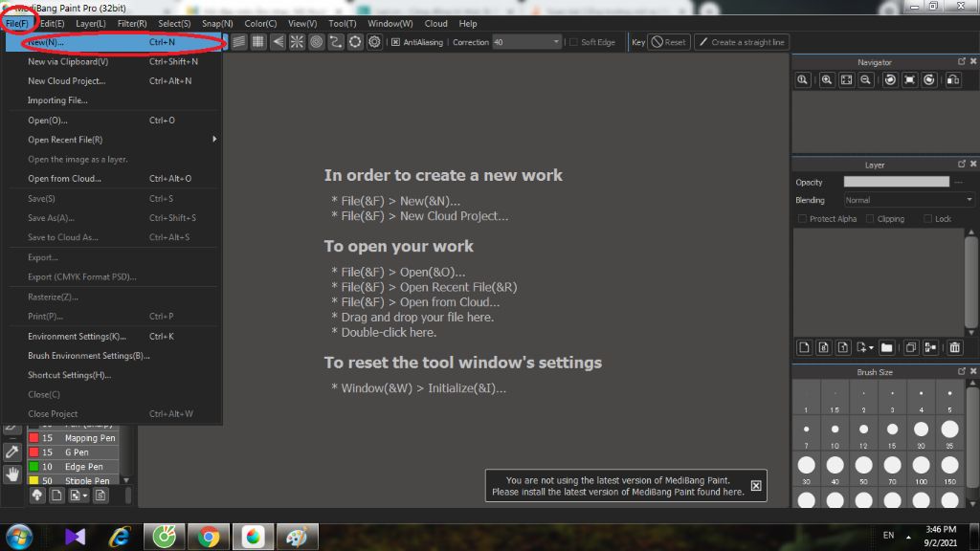Open add special layer dropdown arrow

pyautogui.click(x=871, y=347)
